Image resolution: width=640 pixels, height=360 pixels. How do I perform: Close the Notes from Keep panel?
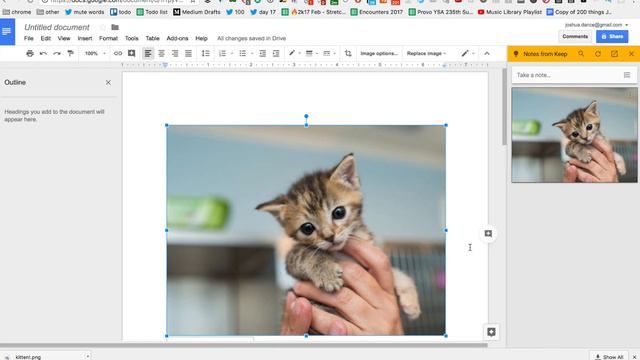tap(631, 54)
